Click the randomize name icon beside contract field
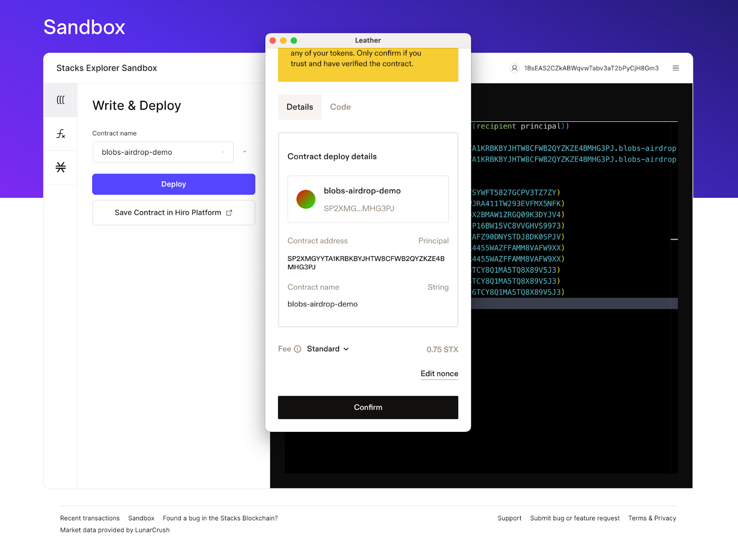Screen dimensions: 738x560 tap(244, 152)
